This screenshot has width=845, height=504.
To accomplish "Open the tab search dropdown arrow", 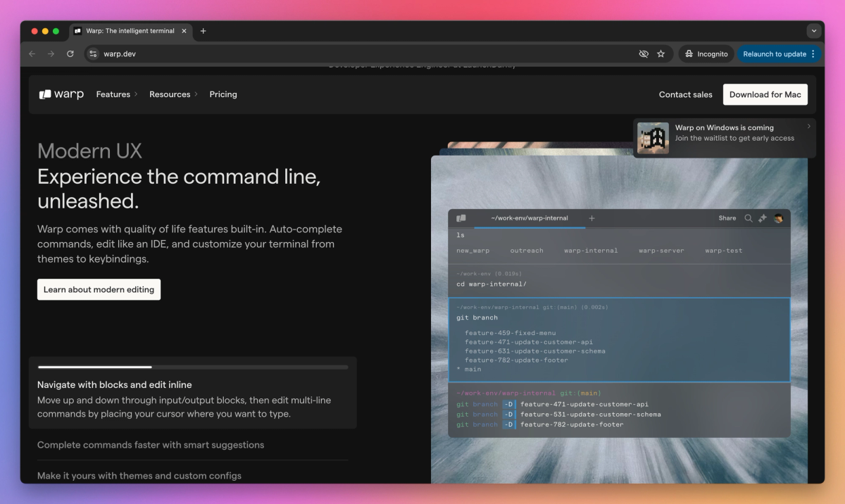I will click(x=814, y=31).
